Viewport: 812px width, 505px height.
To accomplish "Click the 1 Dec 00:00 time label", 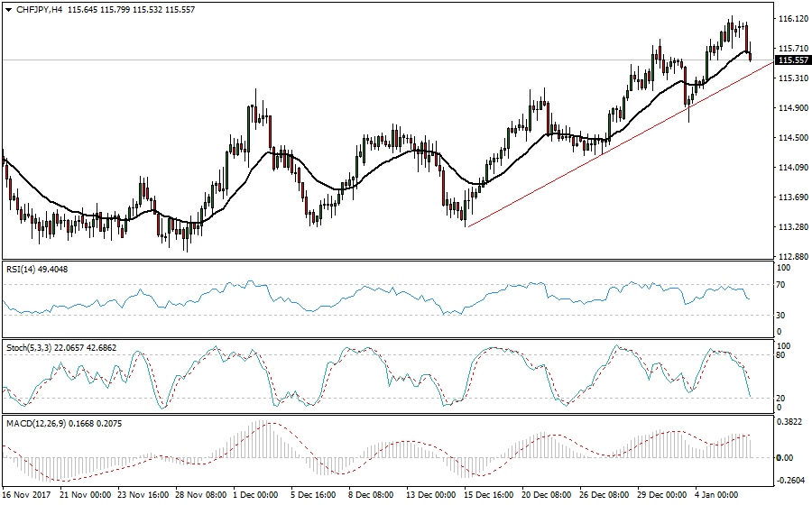I will [x=255, y=495].
